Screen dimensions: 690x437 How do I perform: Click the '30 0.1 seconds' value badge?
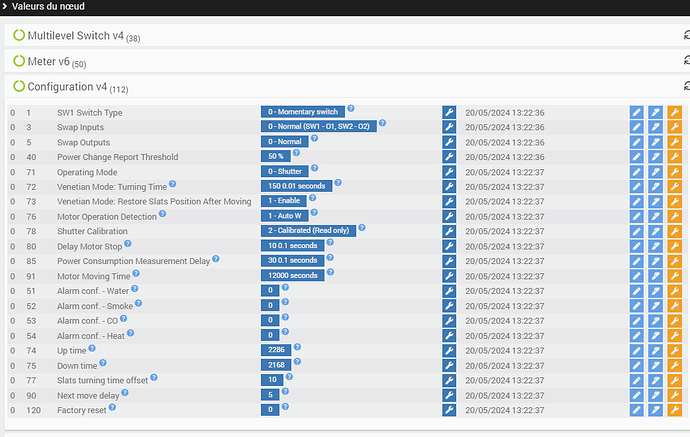click(x=293, y=261)
